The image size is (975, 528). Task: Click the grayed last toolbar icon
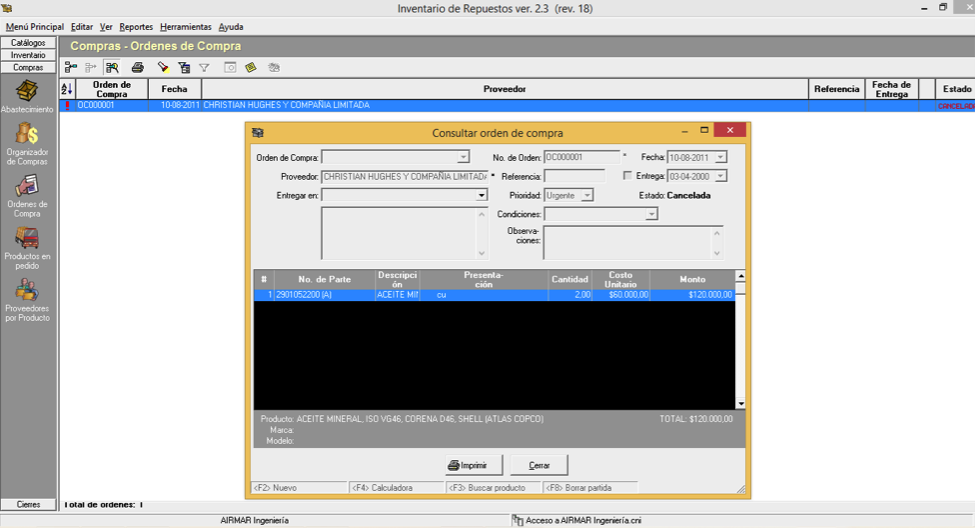tap(274, 67)
